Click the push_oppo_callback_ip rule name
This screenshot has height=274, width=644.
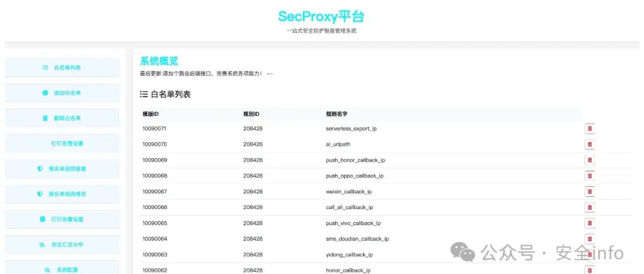click(x=354, y=176)
